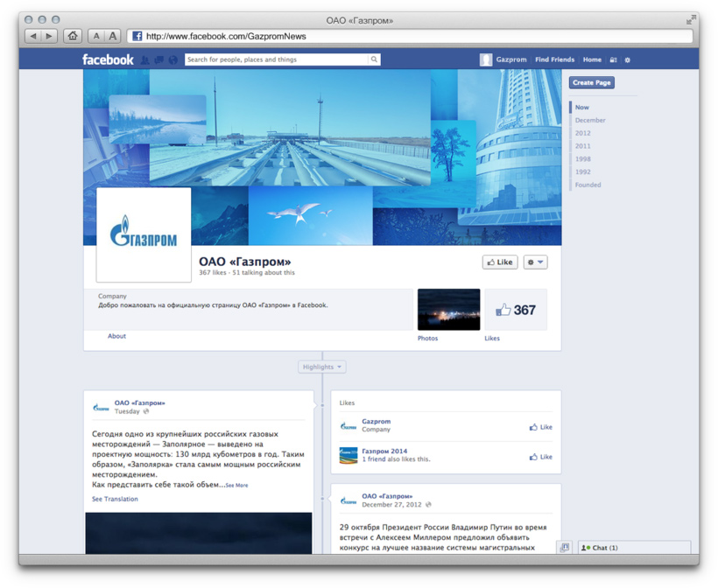Screen dimensions: 718x588
Task: Like the ОАО «Газпром» page
Action: pos(500,262)
